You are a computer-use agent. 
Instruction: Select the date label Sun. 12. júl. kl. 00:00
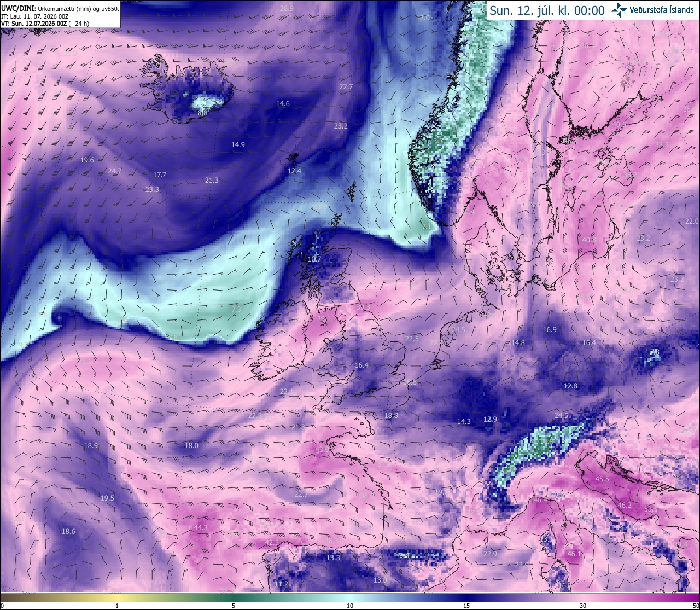547,10
